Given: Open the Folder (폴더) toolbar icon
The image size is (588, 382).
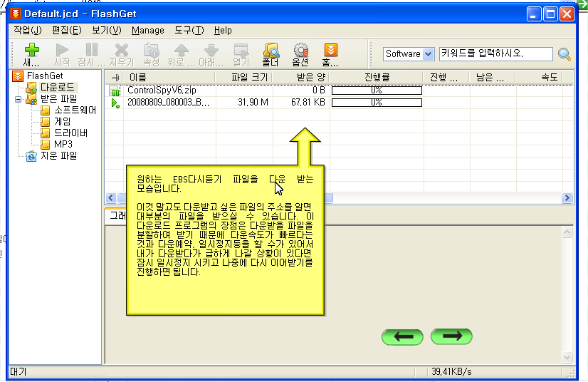Looking at the screenshot, I should coord(271,51).
